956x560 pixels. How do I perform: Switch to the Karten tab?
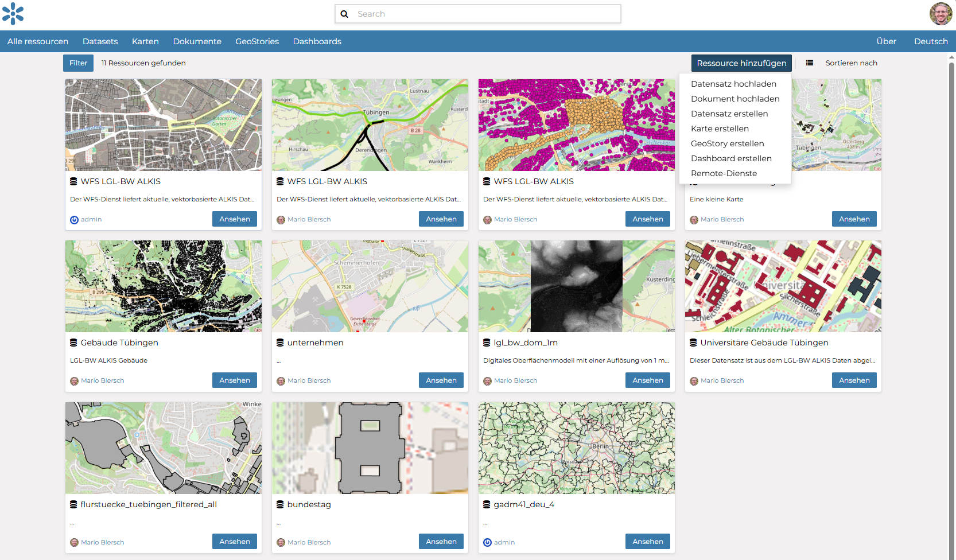145,41
